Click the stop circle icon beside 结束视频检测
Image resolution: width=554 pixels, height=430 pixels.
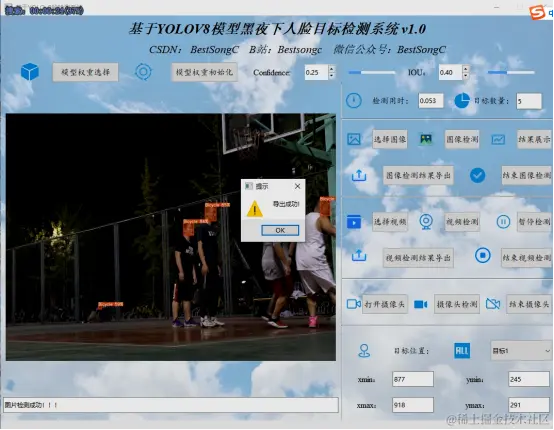tap(483, 255)
